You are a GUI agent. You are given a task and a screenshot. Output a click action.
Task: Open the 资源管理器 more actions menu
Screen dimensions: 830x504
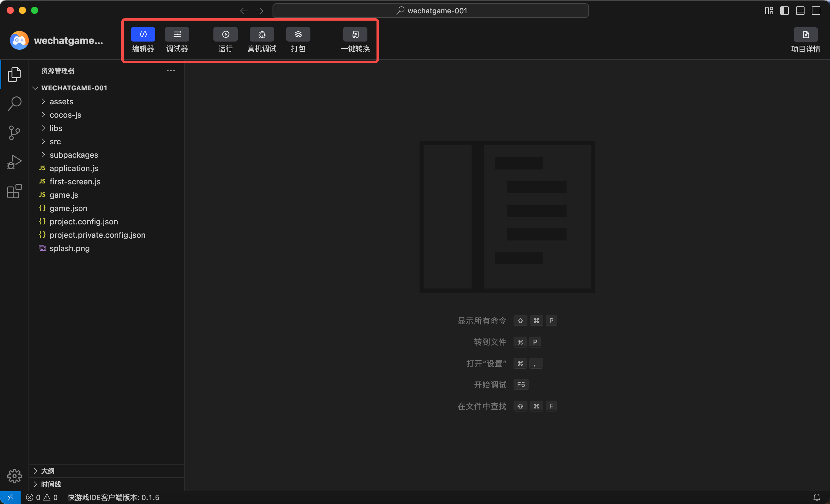(x=171, y=71)
